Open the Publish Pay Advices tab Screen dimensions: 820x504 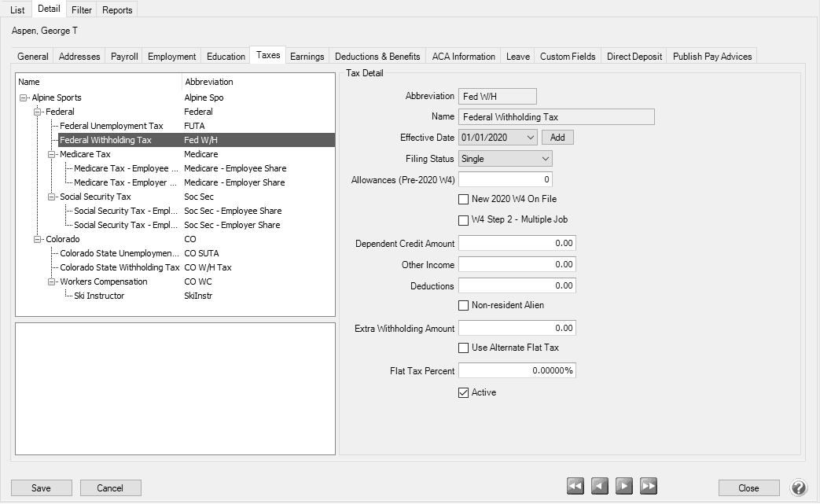point(712,57)
